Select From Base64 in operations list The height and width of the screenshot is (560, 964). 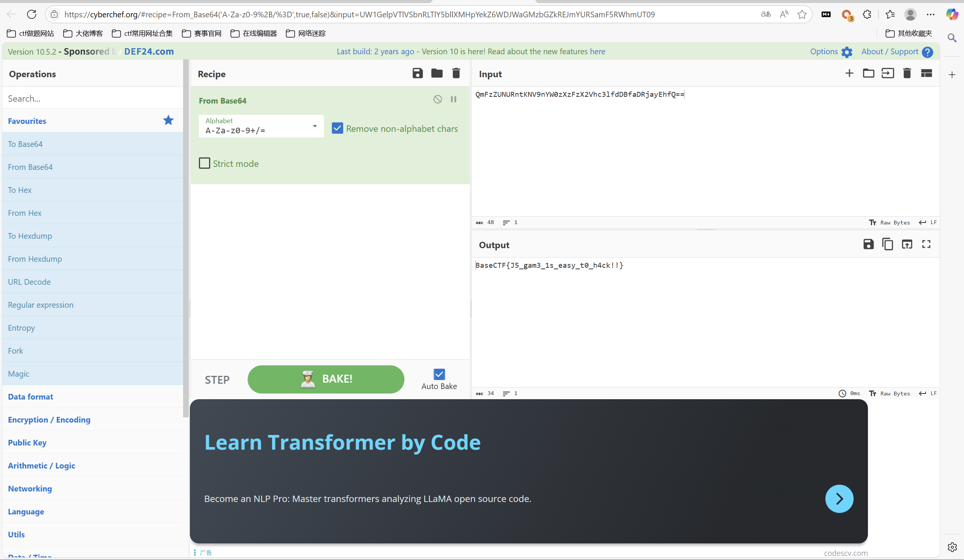coord(93,167)
